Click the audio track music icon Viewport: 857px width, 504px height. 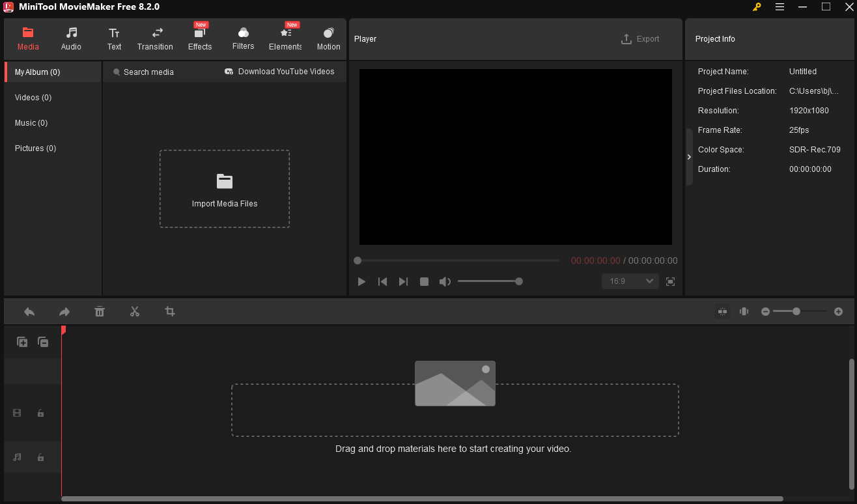pyautogui.click(x=17, y=457)
